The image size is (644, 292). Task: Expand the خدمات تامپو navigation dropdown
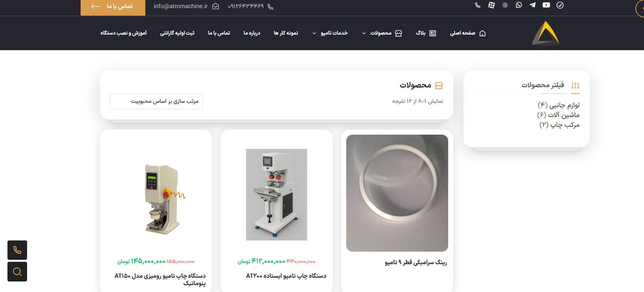pos(330,33)
